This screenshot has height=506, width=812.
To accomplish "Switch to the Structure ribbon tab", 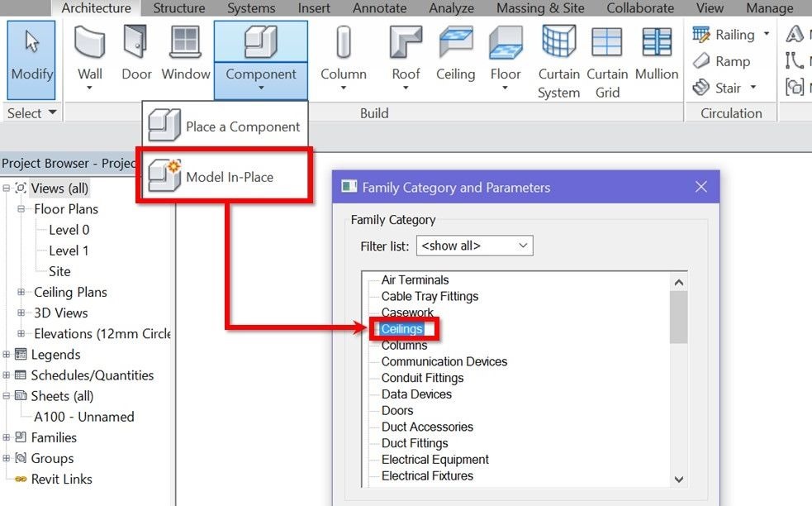I will [178, 7].
